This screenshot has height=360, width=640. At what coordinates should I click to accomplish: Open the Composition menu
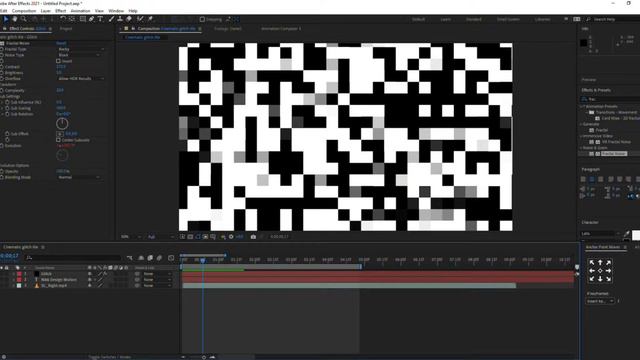pos(24,11)
